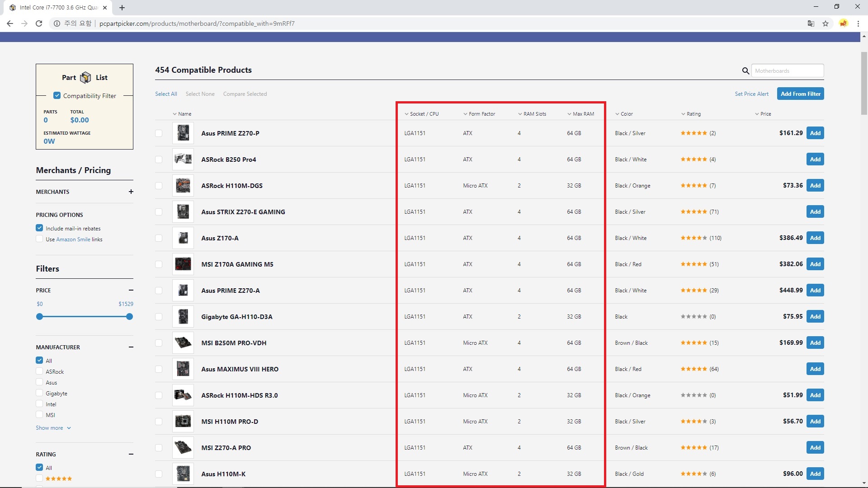Expand Show more manufacturers
Viewport: 868px width, 488px height.
[53, 428]
